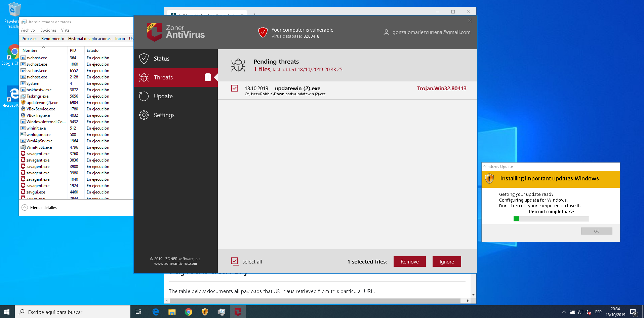Image resolution: width=644 pixels, height=318 pixels.
Task: Click the ESP language indicator
Action: 598,312
